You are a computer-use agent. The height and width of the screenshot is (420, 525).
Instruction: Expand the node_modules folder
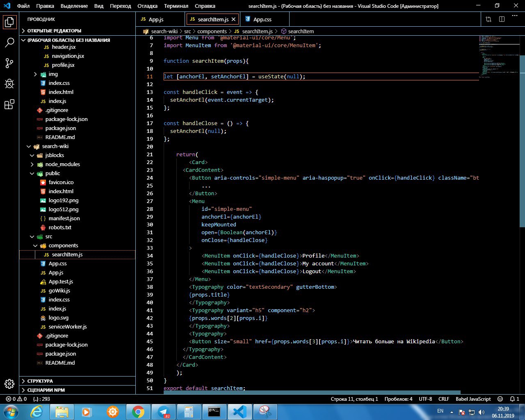[x=62, y=164]
